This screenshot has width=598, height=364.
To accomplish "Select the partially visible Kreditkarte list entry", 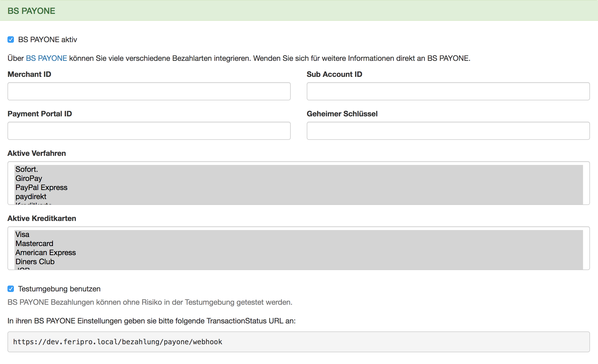I will point(34,203).
